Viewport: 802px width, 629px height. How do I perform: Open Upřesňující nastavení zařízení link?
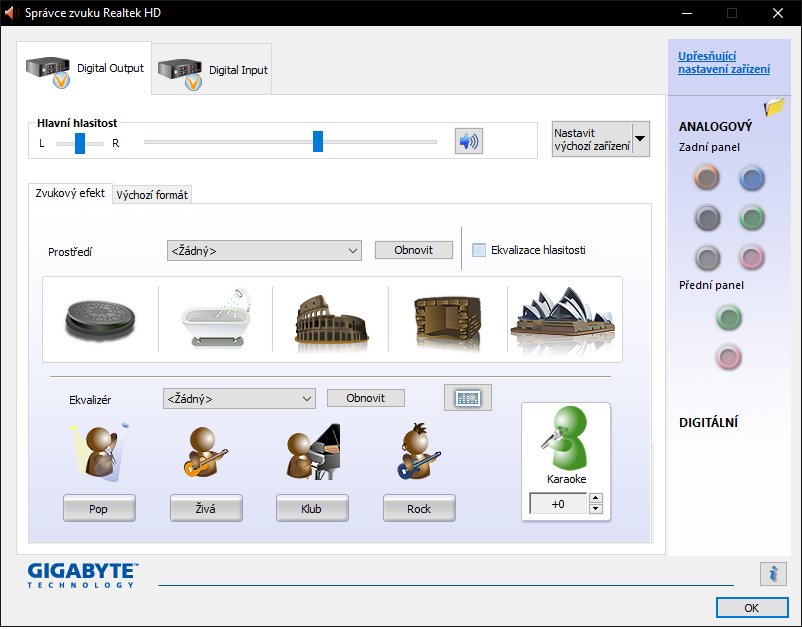[723, 62]
